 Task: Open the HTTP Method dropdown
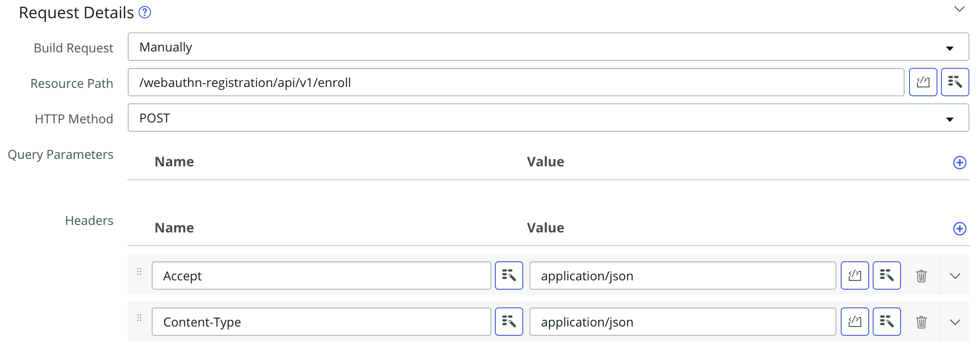pos(548,118)
